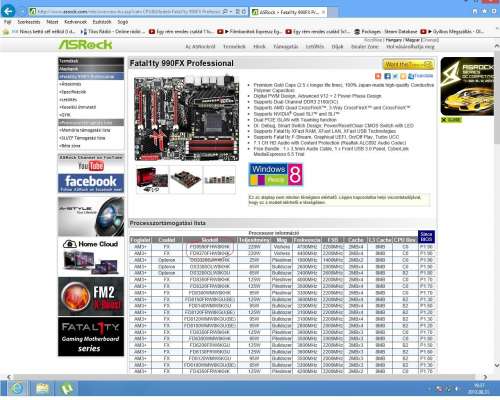Click the 4700MHz frequency cell

coord(307,247)
